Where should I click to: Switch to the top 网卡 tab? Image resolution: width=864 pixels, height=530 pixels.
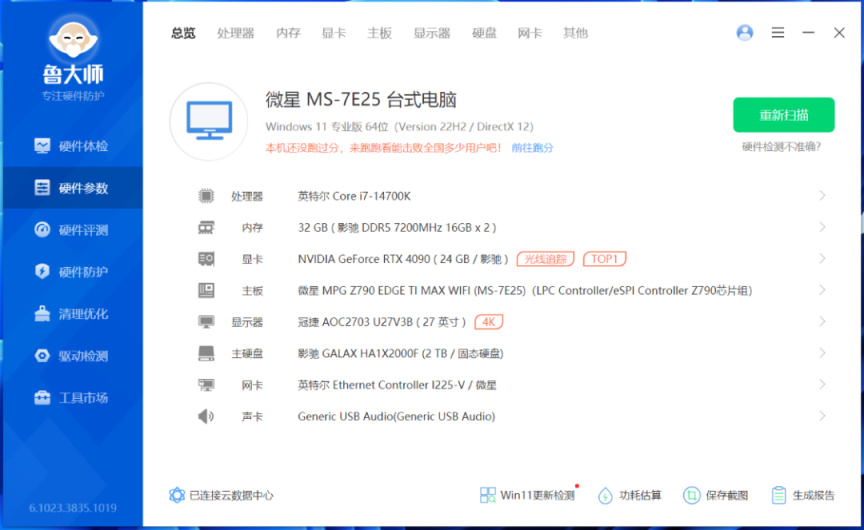(x=530, y=33)
